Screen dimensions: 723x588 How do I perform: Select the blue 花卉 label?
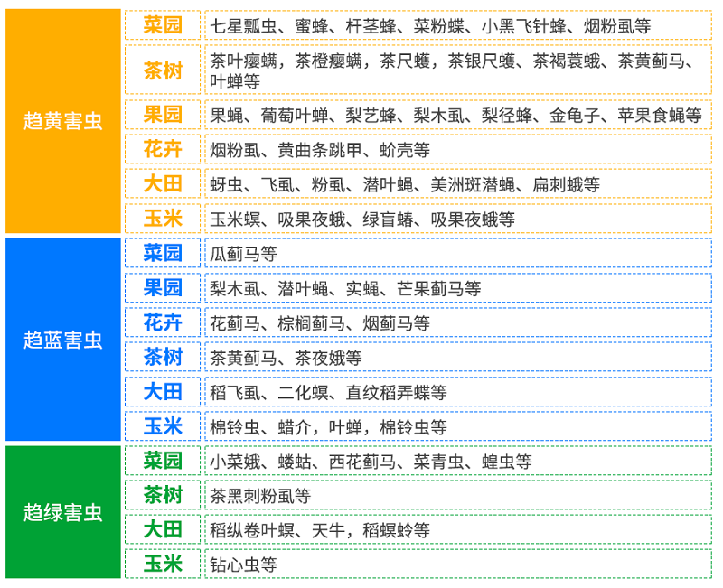(x=163, y=322)
